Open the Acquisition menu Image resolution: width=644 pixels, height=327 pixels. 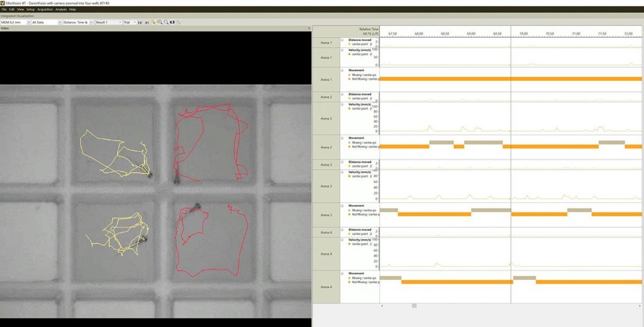tap(45, 9)
